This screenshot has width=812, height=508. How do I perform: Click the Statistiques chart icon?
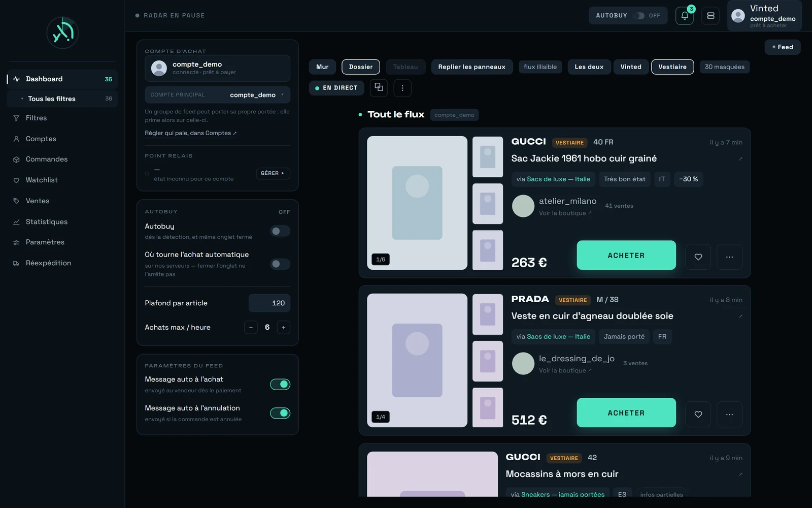(x=16, y=222)
